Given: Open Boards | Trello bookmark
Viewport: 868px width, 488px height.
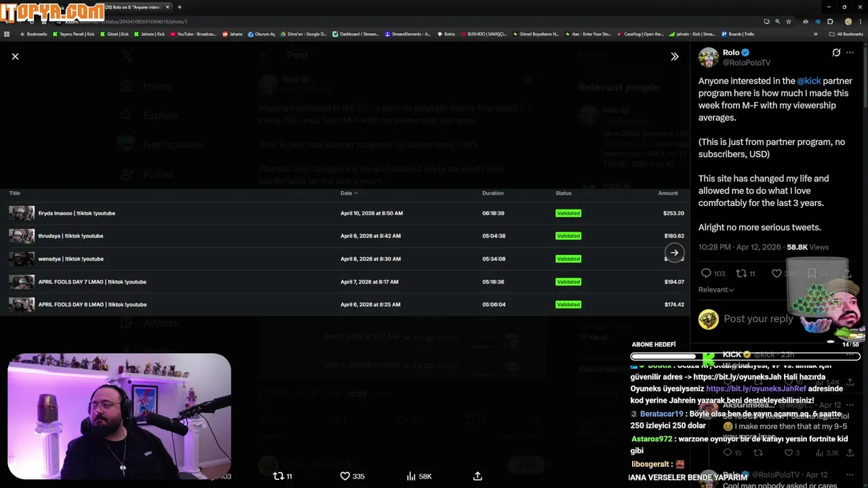Looking at the screenshot, I should (x=737, y=34).
